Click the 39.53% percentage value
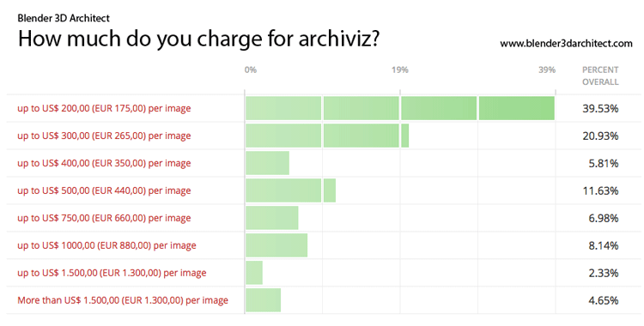644x326 pixels. (x=600, y=109)
